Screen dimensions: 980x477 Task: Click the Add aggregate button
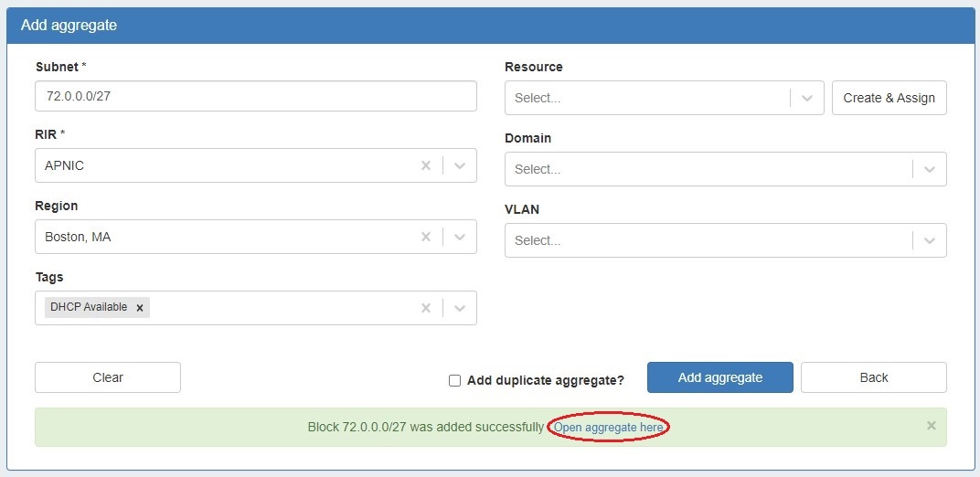click(x=720, y=377)
